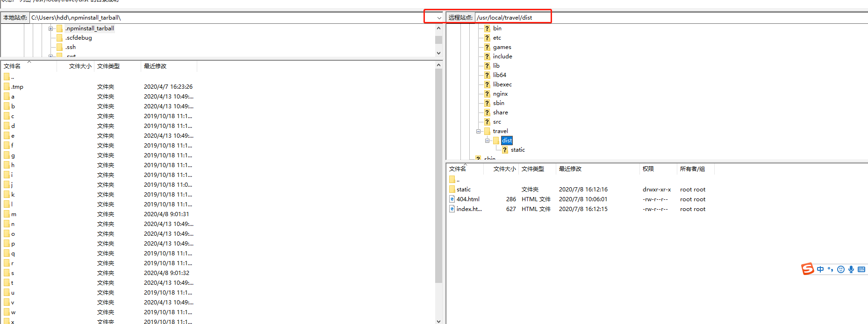The height and width of the screenshot is (324, 868).
Task: Select the share folder in remote tree
Action: tap(501, 113)
